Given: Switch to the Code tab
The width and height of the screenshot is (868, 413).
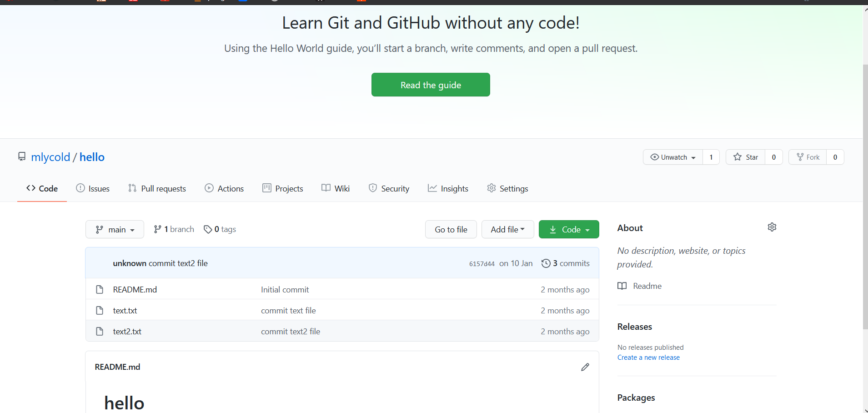Looking at the screenshot, I should pos(42,188).
